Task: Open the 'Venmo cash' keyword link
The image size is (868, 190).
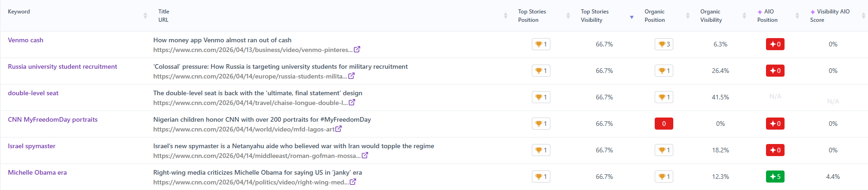Action: [x=26, y=40]
